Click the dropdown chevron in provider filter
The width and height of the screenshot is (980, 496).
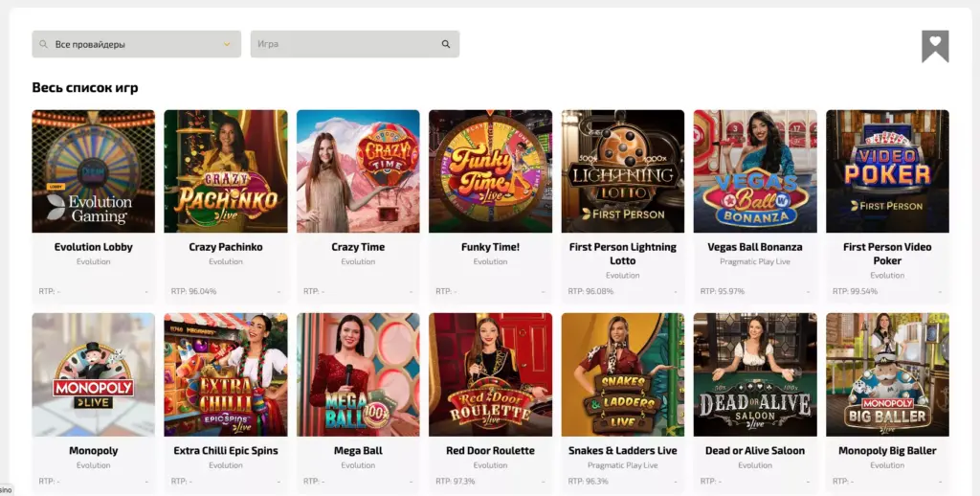pyautogui.click(x=227, y=44)
